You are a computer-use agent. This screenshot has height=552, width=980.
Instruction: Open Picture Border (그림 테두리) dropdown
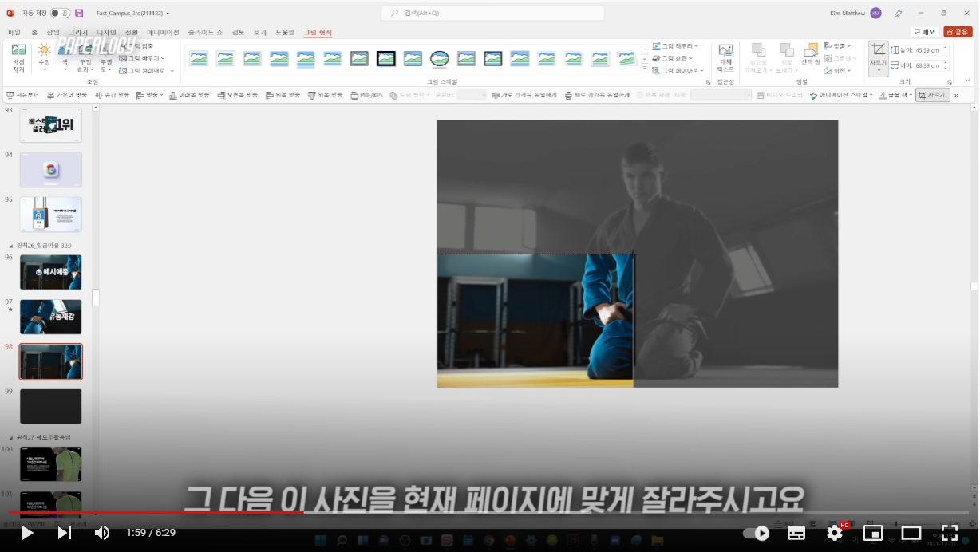pyautogui.click(x=674, y=46)
